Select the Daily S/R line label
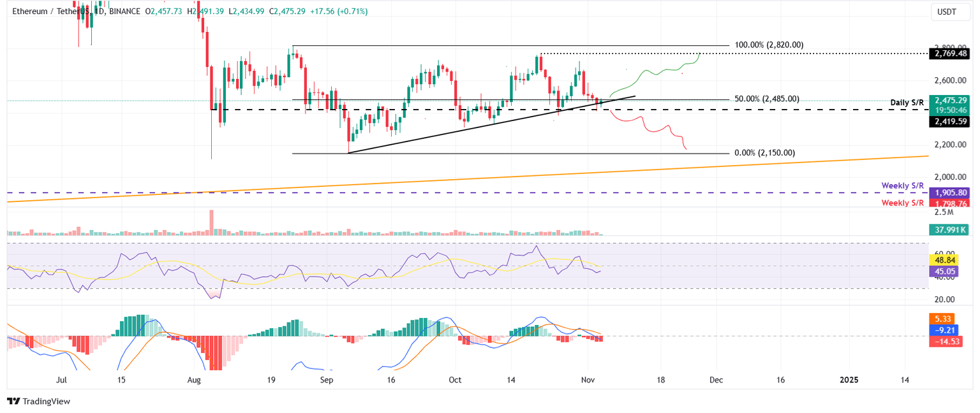 908,102
